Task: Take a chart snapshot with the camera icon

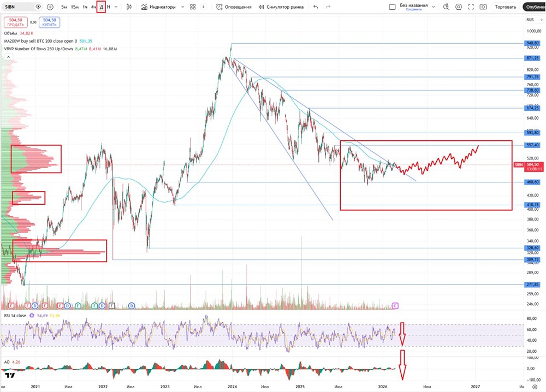Action: click(x=483, y=7)
